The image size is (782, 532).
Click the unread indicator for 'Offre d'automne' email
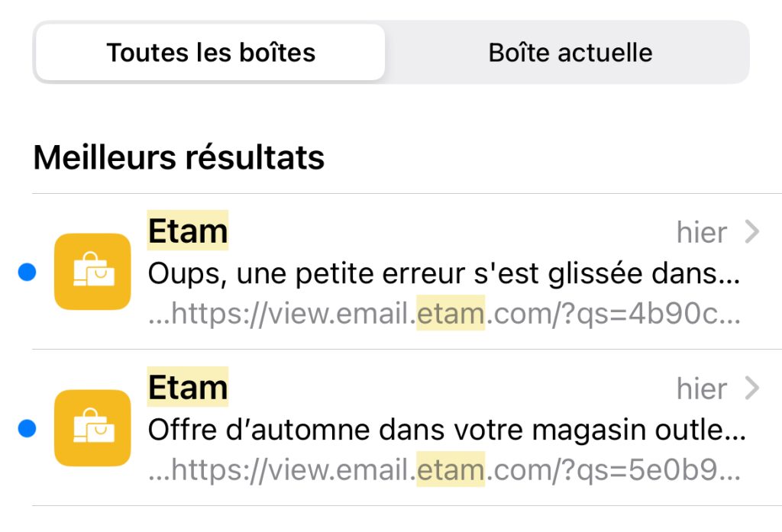tap(27, 429)
